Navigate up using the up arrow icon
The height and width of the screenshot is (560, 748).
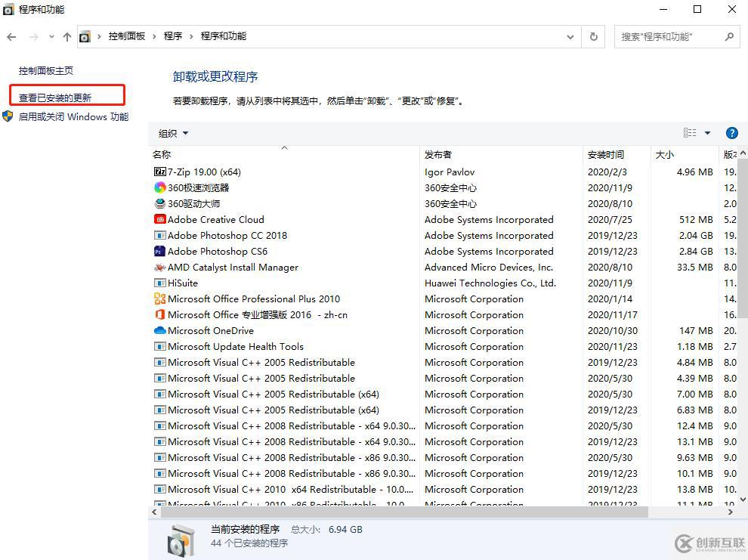point(66,36)
